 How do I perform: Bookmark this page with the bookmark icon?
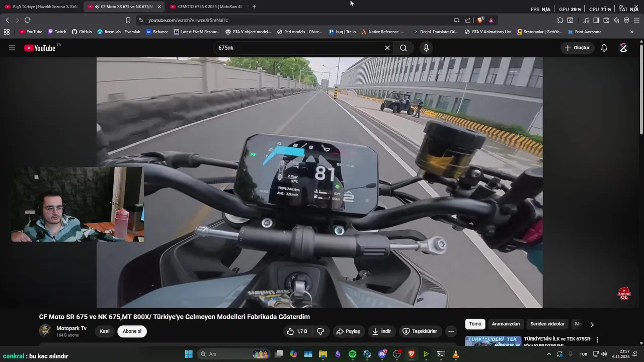(x=128, y=20)
